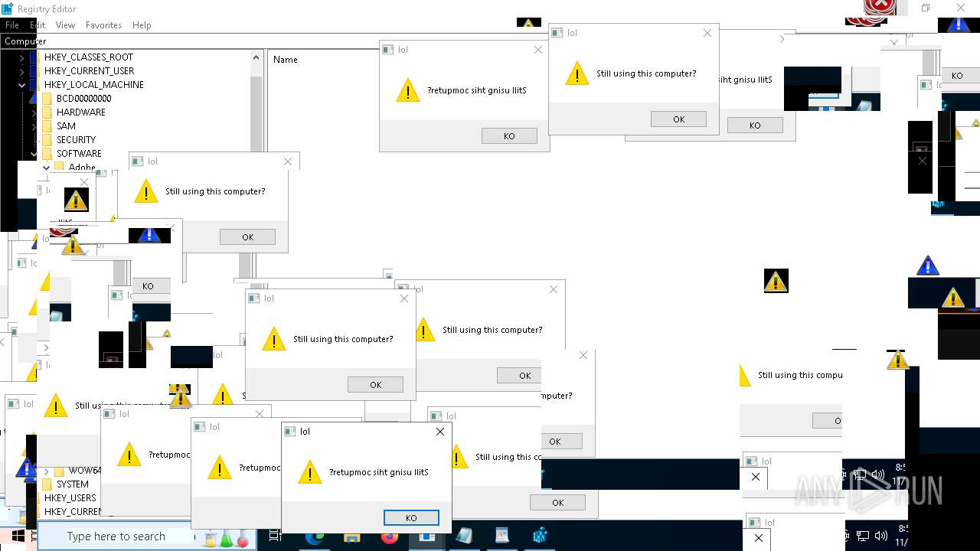Open File Explorer from the taskbar
The width and height of the screenshot is (980, 551).
(x=352, y=536)
